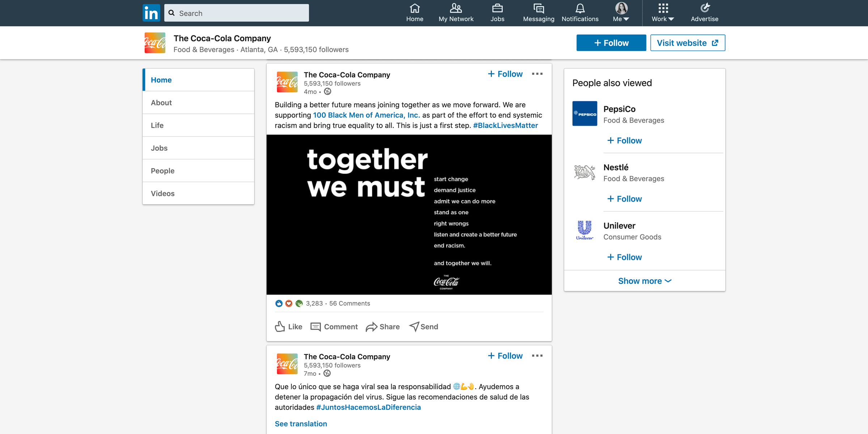Open the Jobs sidebar tab
This screenshot has height=434, width=868.
198,148
